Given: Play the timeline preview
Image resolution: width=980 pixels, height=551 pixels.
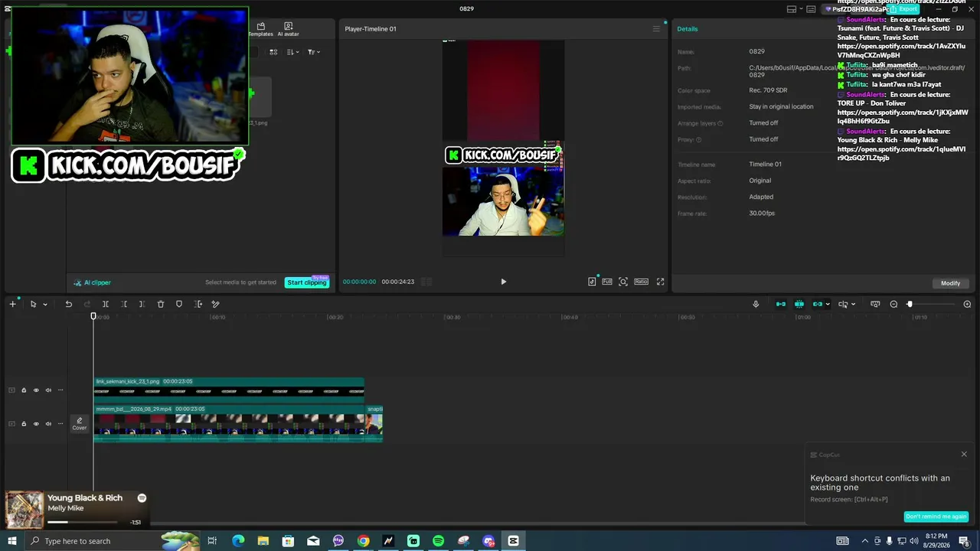Looking at the screenshot, I should coord(503,282).
